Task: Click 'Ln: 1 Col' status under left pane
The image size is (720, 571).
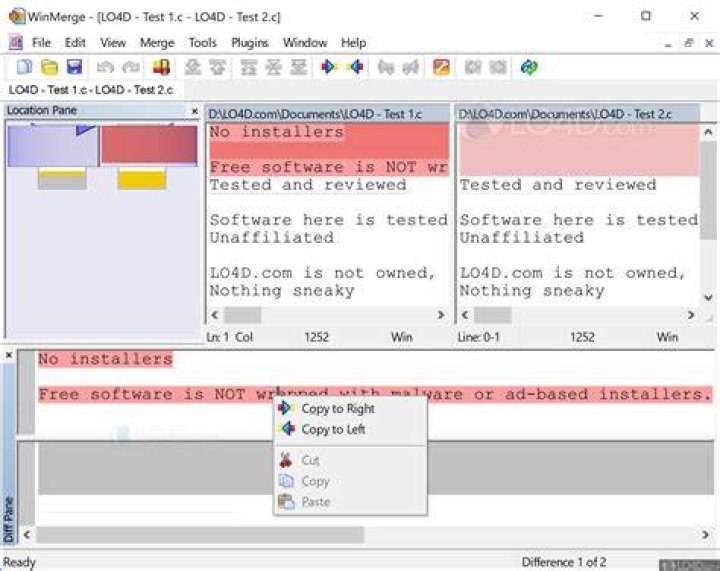Action: tap(230, 337)
